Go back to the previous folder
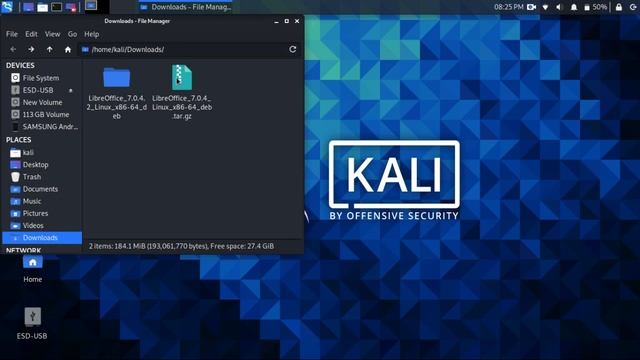The height and width of the screenshot is (360, 640). [13, 49]
